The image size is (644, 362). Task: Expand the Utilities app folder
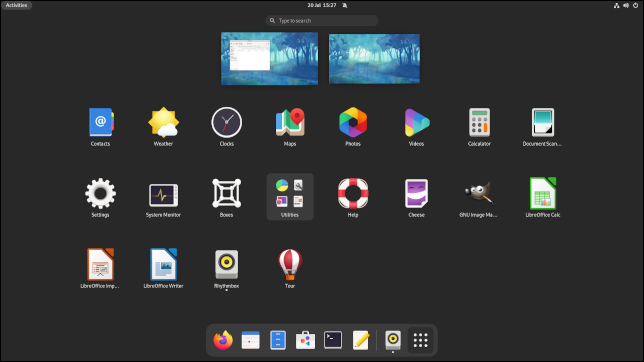click(x=290, y=197)
